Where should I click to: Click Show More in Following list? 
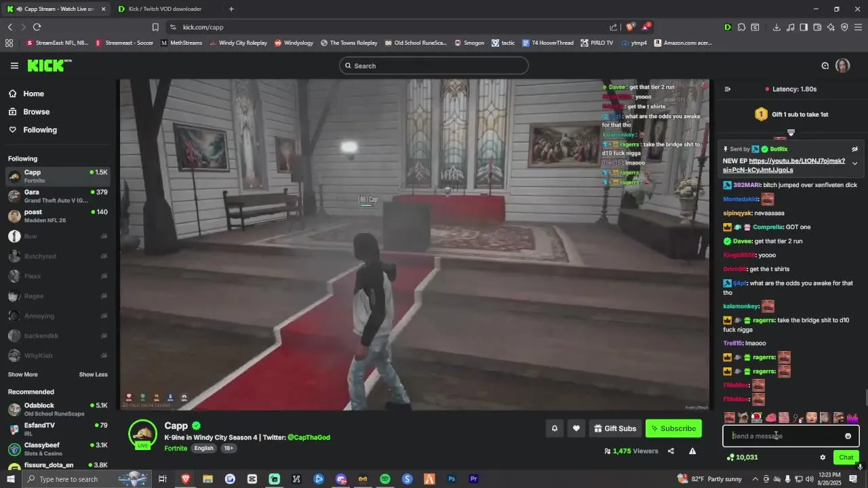(23, 374)
